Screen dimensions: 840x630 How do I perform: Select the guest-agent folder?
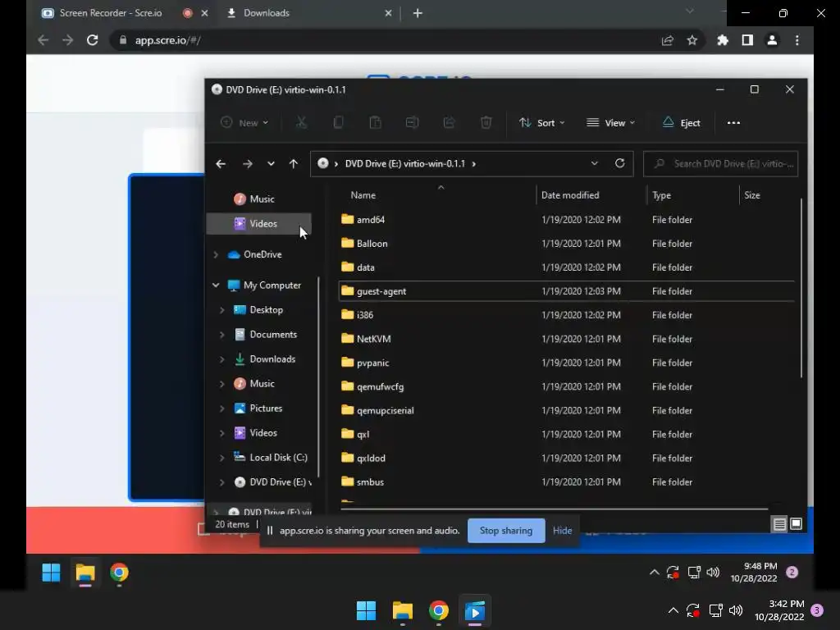566,291
